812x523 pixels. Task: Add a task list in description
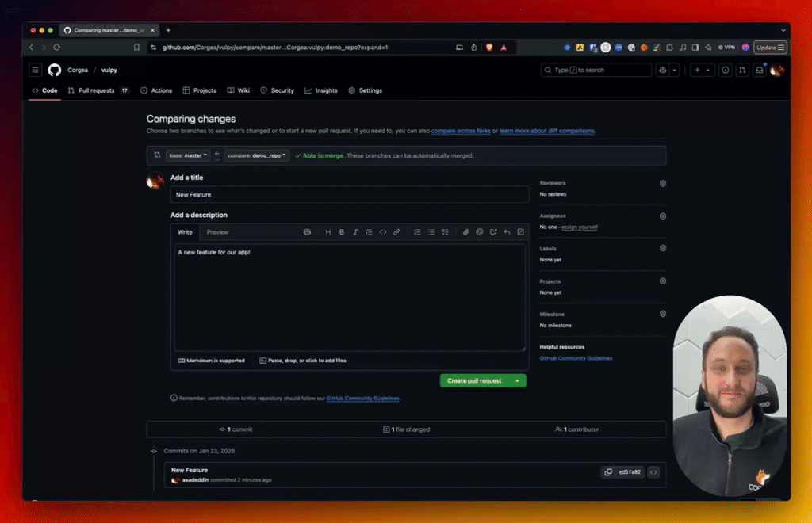click(x=445, y=232)
